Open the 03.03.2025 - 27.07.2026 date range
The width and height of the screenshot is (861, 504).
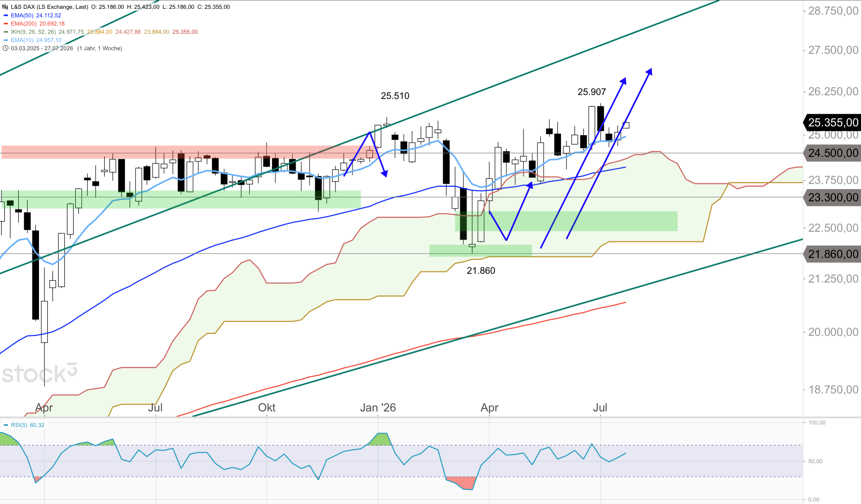coord(42,48)
